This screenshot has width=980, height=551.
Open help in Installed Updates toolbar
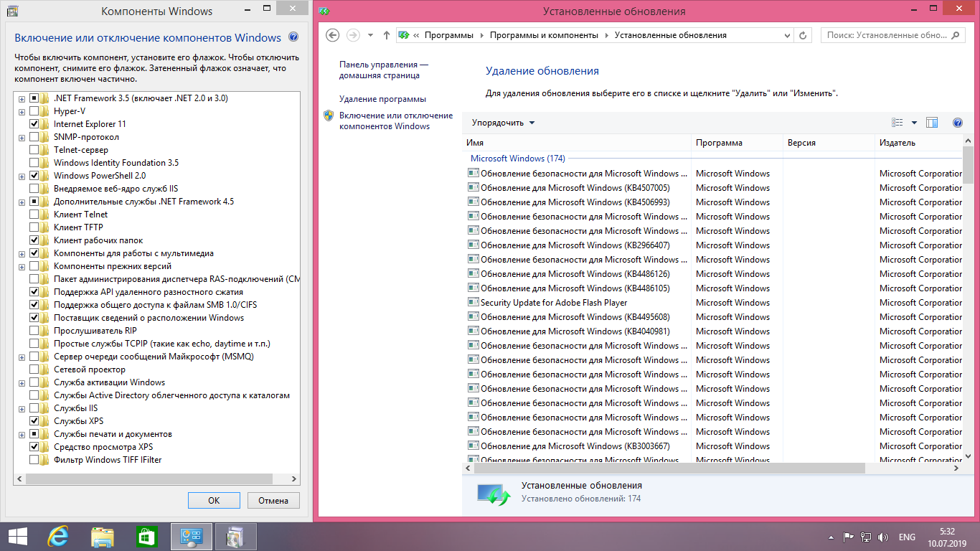957,123
